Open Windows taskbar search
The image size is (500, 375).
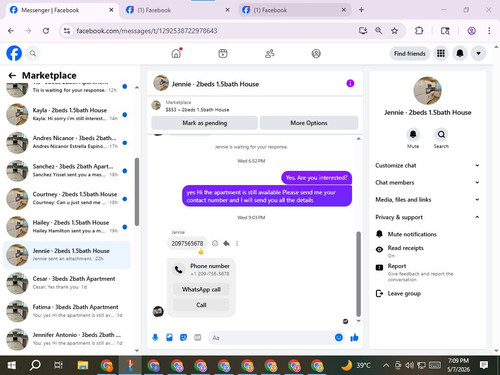click(35, 365)
